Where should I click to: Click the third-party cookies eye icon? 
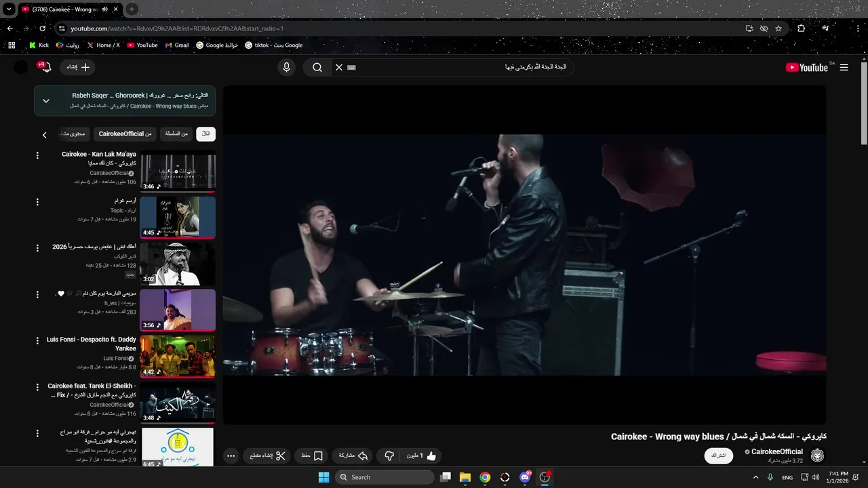[764, 28]
